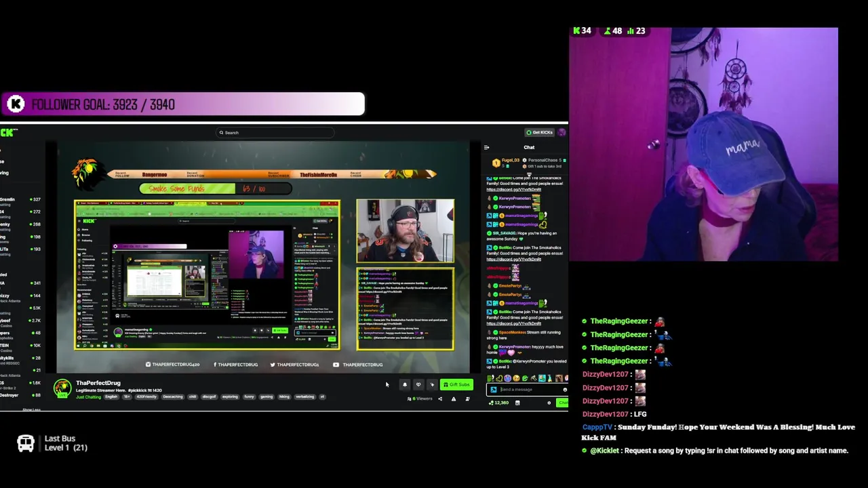The image size is (868, 488).
Task: Click Show Less in the sidebar
Action: click(x=32, y=409)
